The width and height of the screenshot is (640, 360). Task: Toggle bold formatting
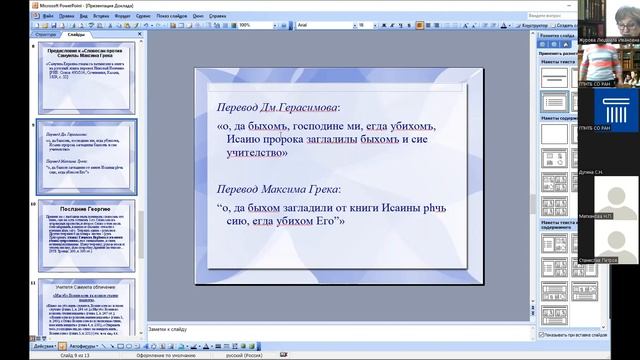pyautogui.click(x=384, y=25)
